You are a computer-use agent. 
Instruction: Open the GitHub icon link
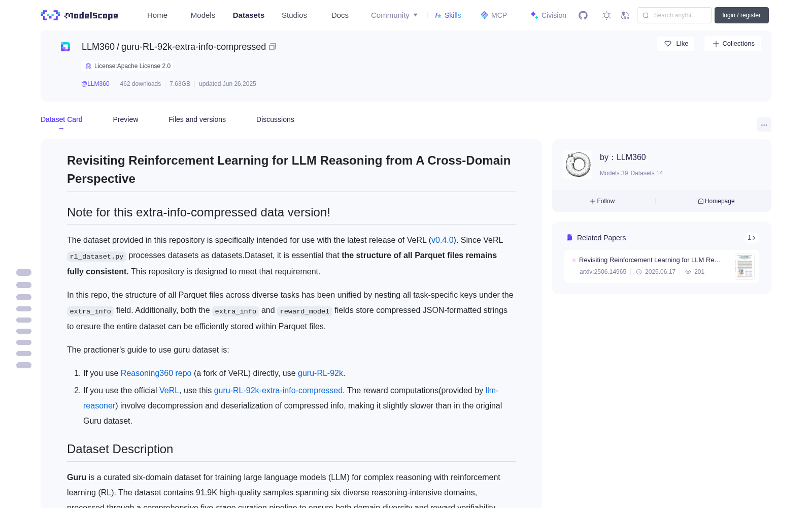pos(583,15)
